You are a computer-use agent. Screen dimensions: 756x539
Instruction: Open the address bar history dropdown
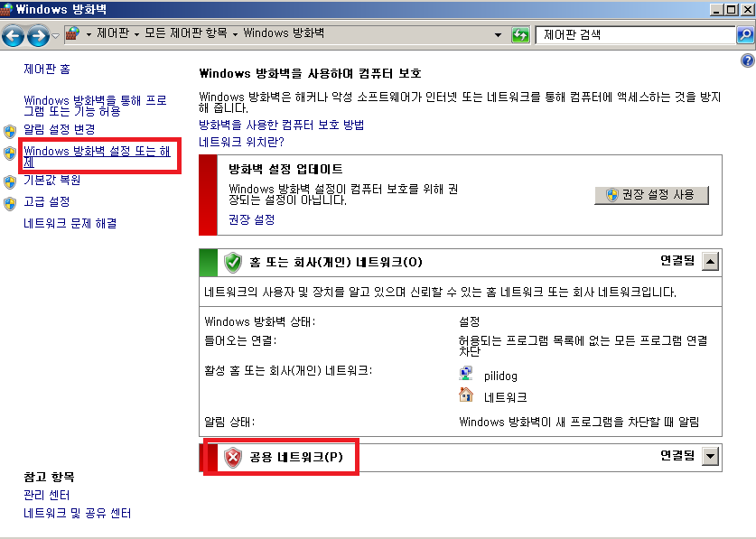(498, 34)
